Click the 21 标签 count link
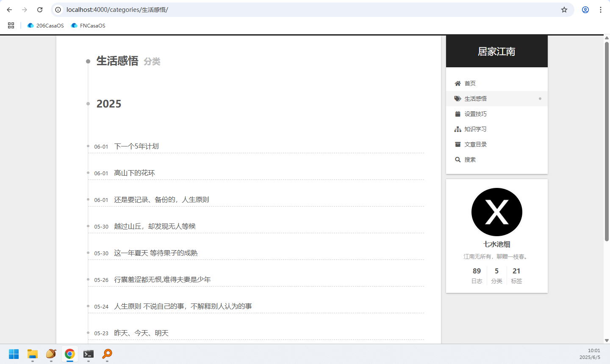The width and height of the screenshot is (610, 364). 516,276
